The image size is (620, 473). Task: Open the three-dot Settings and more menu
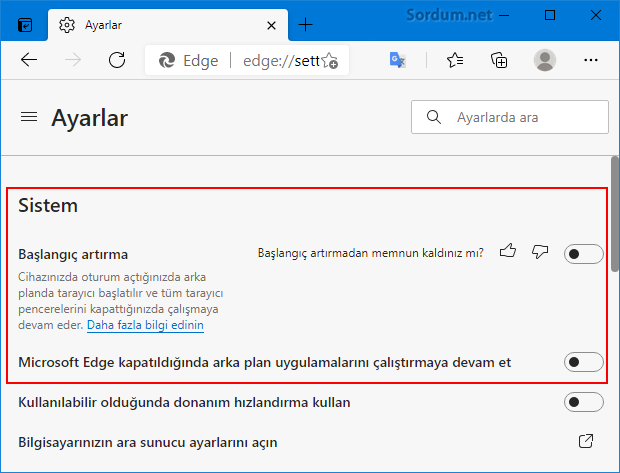coord(591,60)
